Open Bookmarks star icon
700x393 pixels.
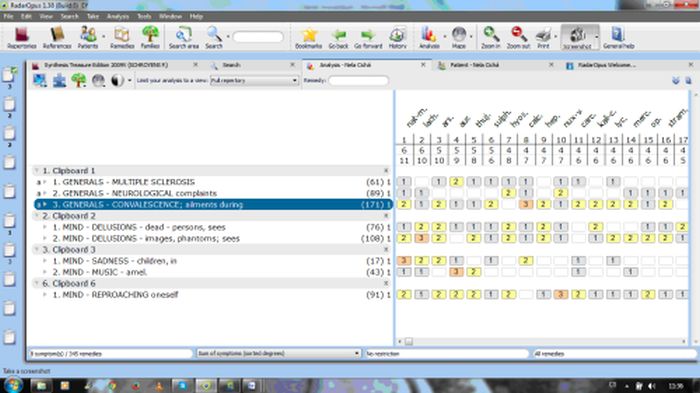point(308,38)
